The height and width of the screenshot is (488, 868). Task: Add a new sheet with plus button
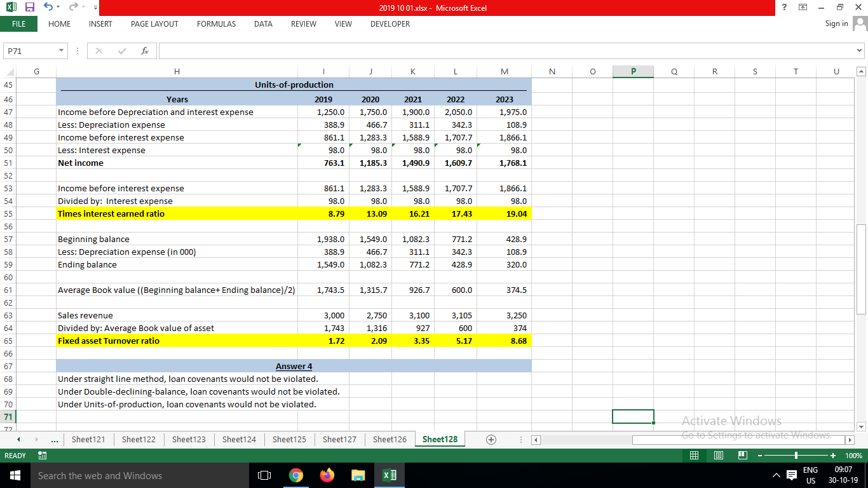pos(491,439)
